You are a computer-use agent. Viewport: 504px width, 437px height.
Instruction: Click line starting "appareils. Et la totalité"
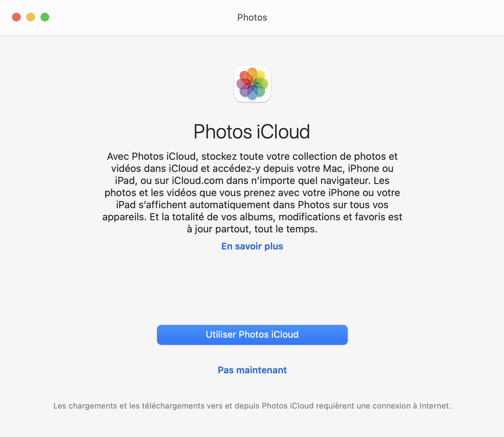pos(252,217)
